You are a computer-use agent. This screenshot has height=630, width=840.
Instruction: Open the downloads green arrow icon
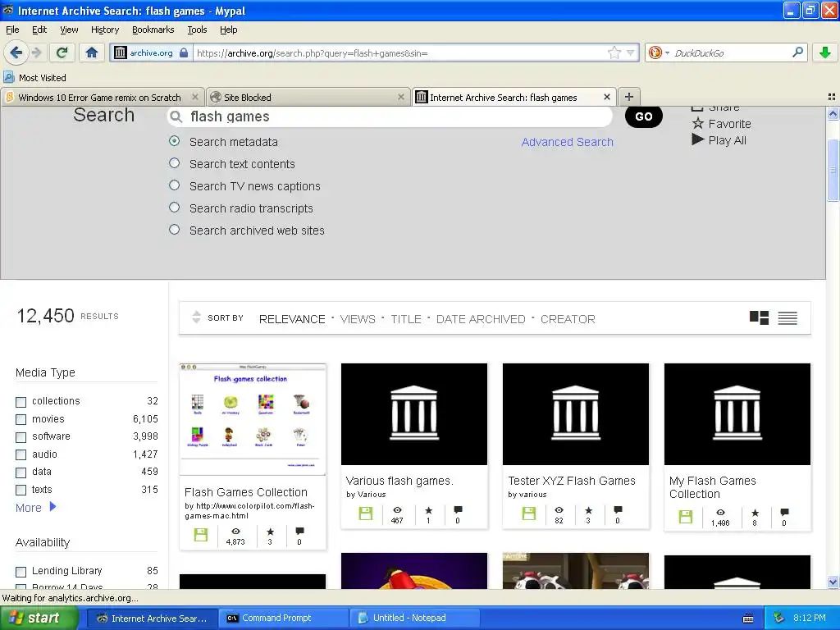825,52
